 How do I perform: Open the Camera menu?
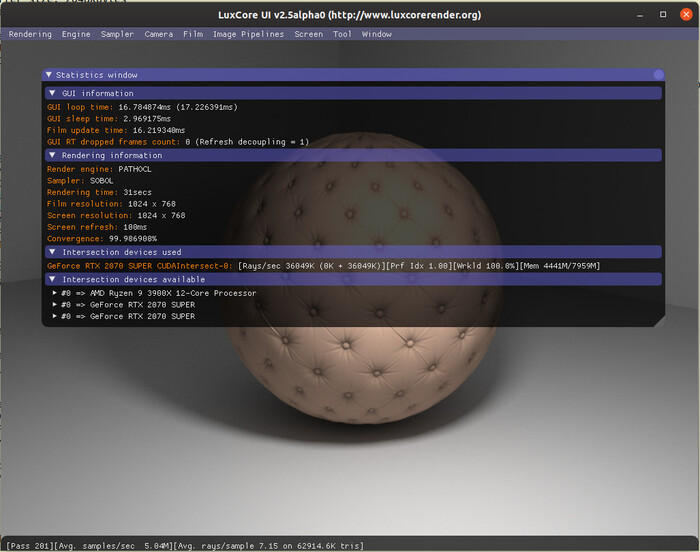click(x=158, y=34)
